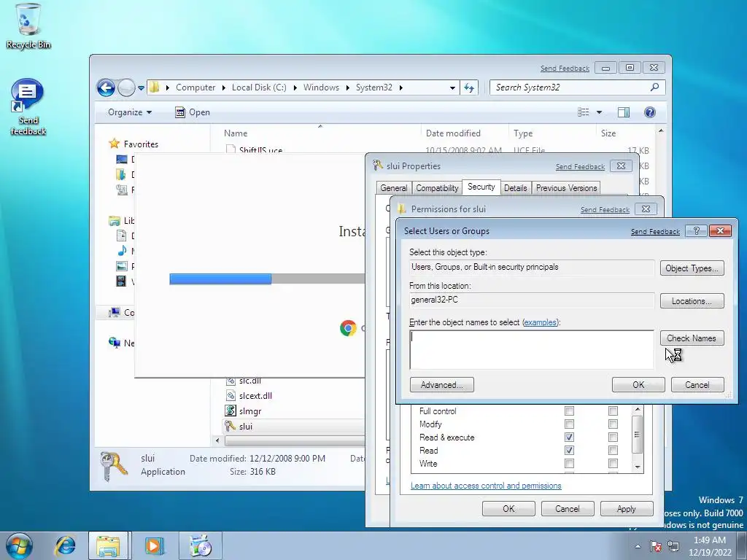The image size is (747, 560).
Task: Click the refresh icon beside the address bar
Action: tap(469, 87)
